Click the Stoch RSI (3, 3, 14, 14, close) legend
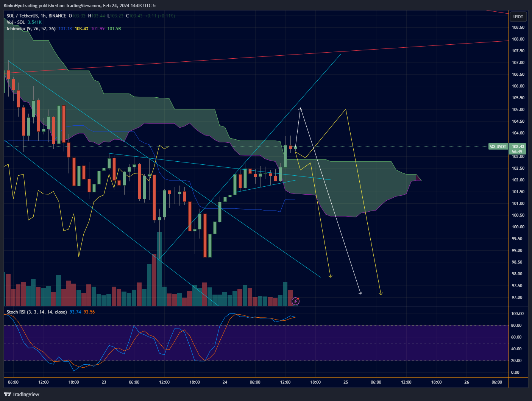The image size is (532, 401). pyautogui.click(x=37, y=312)
